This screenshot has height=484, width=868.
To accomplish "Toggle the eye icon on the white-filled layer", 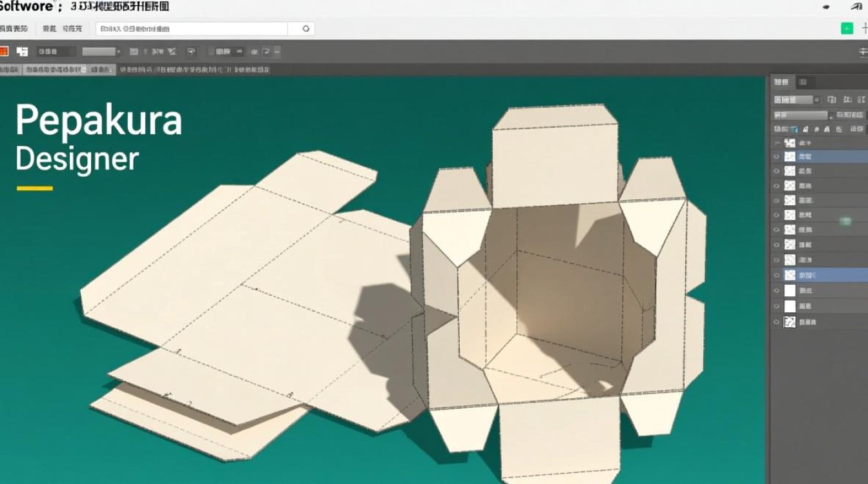I will coord(777,290).
